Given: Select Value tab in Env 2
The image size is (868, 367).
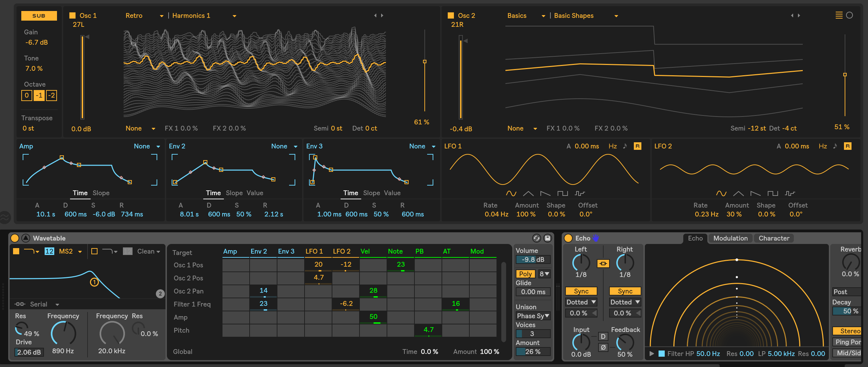Looking at the screenshot, I should point(255,193).
